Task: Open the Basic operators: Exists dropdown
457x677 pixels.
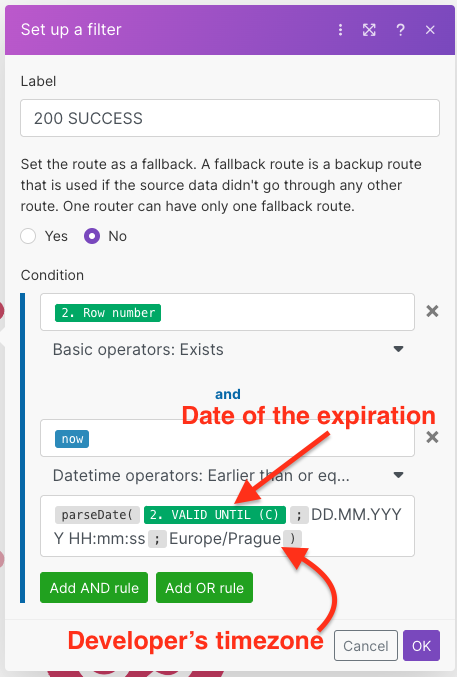Action: (x=227, y=349)
